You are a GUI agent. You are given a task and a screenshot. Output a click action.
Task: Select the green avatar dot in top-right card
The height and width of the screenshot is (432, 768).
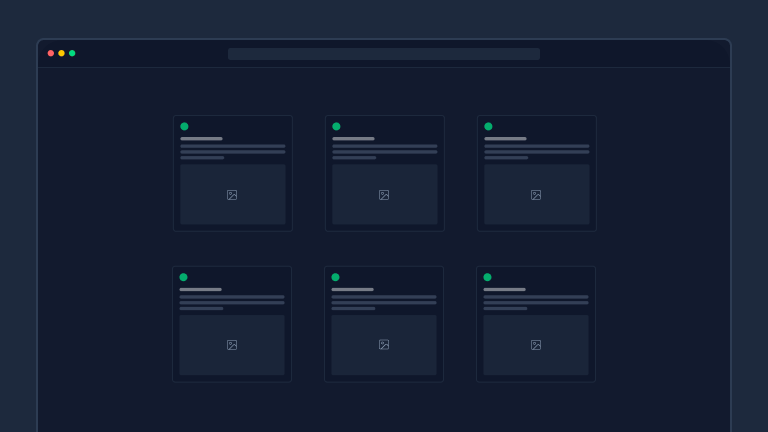point(488,127)
